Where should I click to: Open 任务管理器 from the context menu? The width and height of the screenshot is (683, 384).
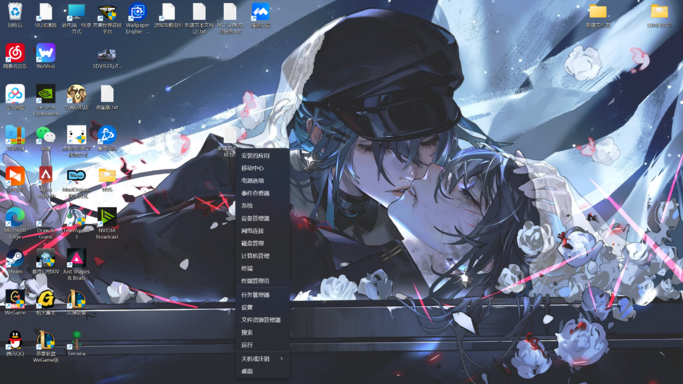coord(255,295)
